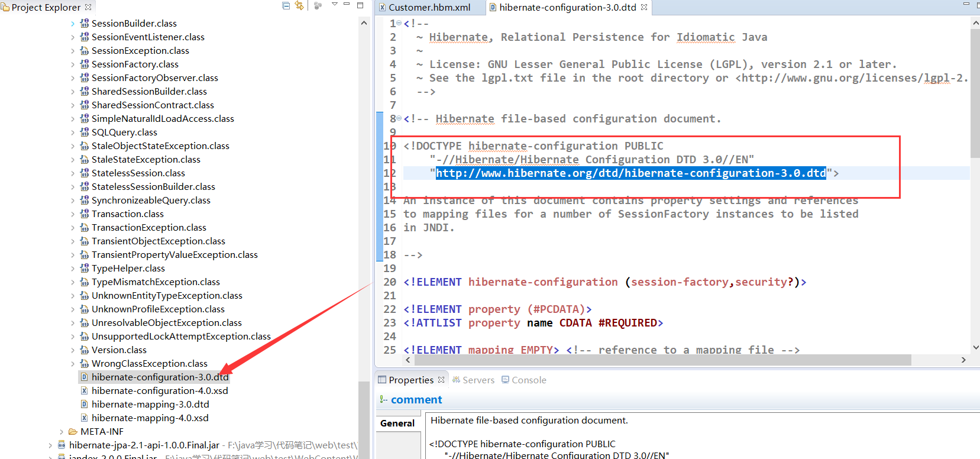Expand SQLQuery.class tree arrow
Screen dimensions: 980x459
(73, 132)
